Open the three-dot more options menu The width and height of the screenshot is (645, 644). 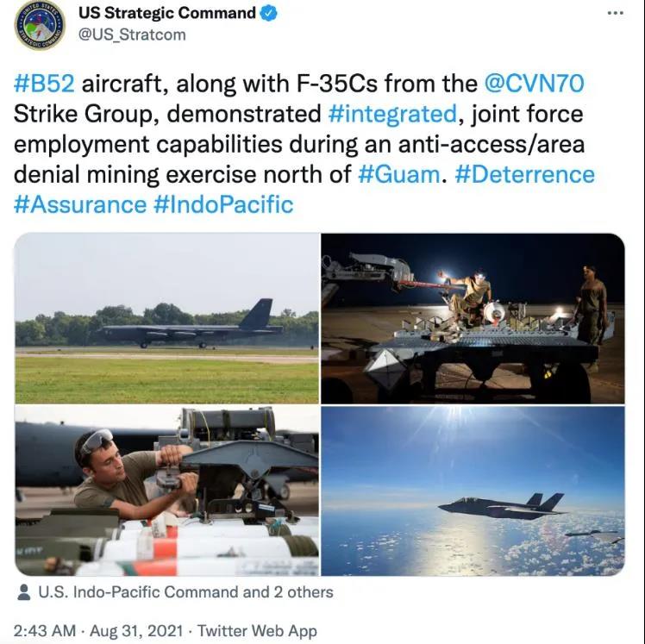[615, 13]
